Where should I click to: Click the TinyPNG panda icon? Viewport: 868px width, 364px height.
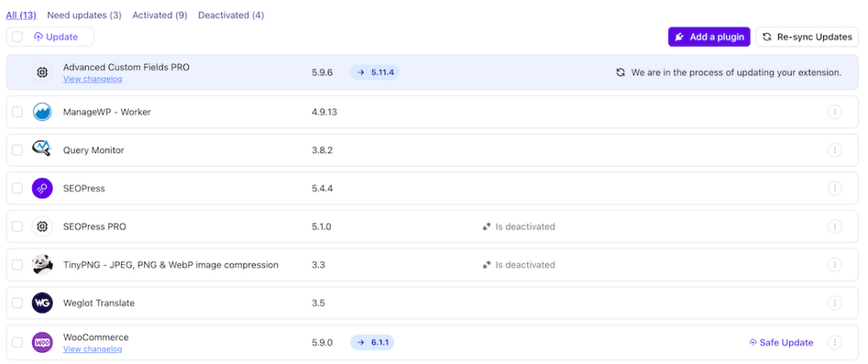pyautogui.click(x=42, y=264)
